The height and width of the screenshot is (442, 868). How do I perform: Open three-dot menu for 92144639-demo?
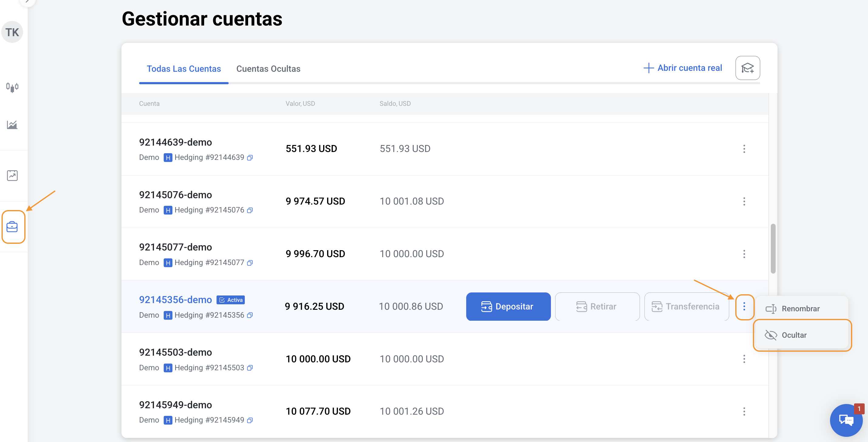pyautogui.click(x=744, y=149)
